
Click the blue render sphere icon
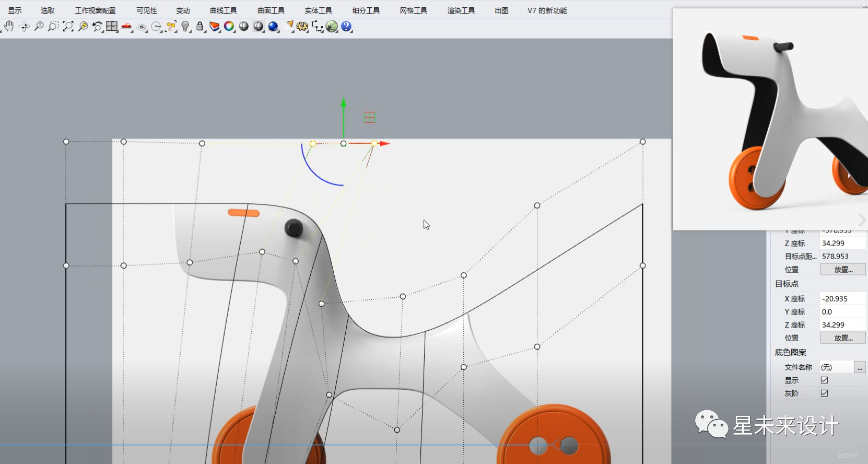[x=273, y=26]
